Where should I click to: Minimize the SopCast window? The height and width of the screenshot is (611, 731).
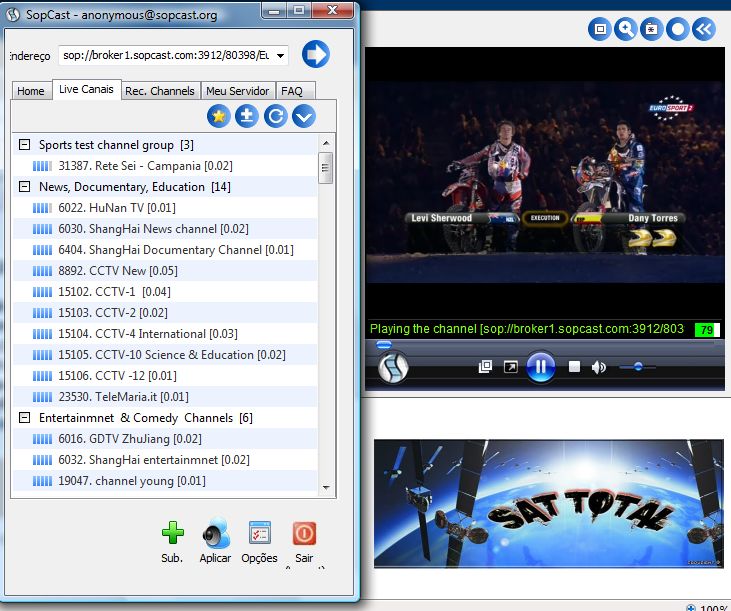pyautogui.click(x=274, y=10)
